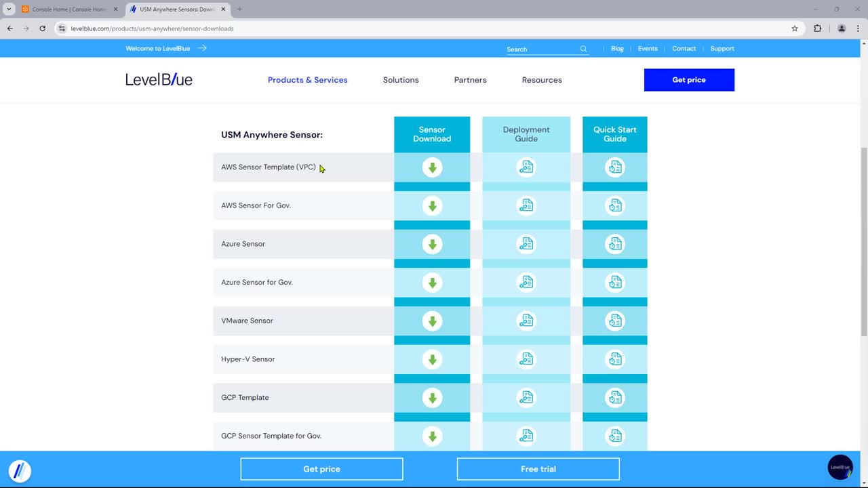Open the VMware Sensor deployment guide
The width and height of the screenshot is (868, 488).
(x=526, y=321)
